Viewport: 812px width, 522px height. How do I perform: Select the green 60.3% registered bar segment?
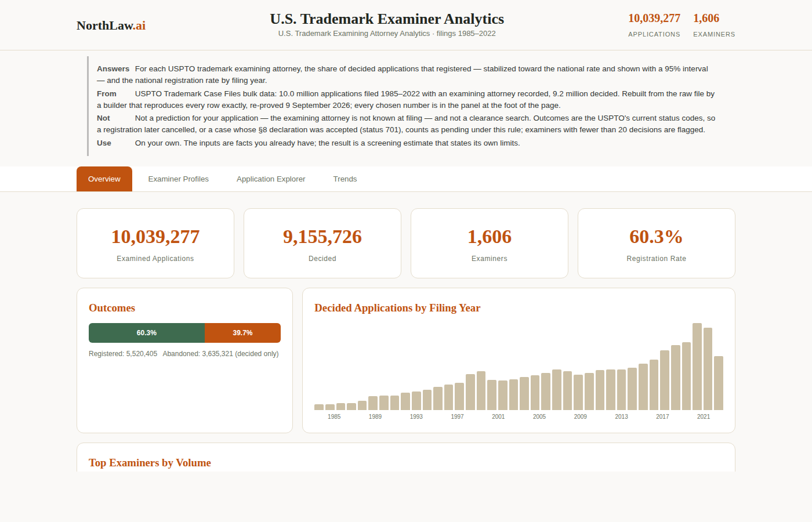(x=147, y=333)
